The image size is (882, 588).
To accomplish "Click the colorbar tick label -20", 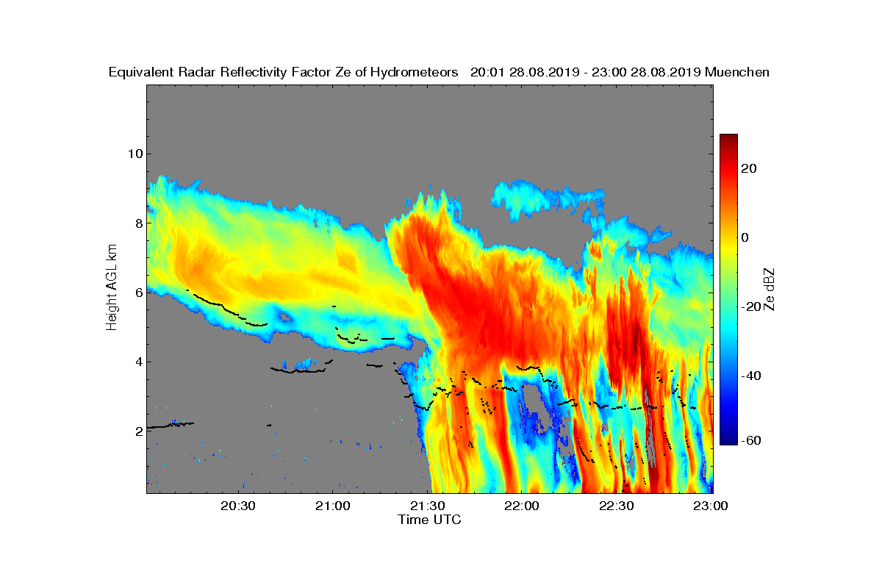I will pos(752,306).
